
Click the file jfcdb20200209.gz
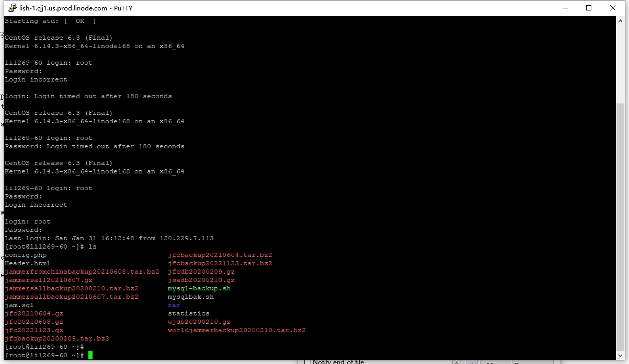click(x=201, y=272)
